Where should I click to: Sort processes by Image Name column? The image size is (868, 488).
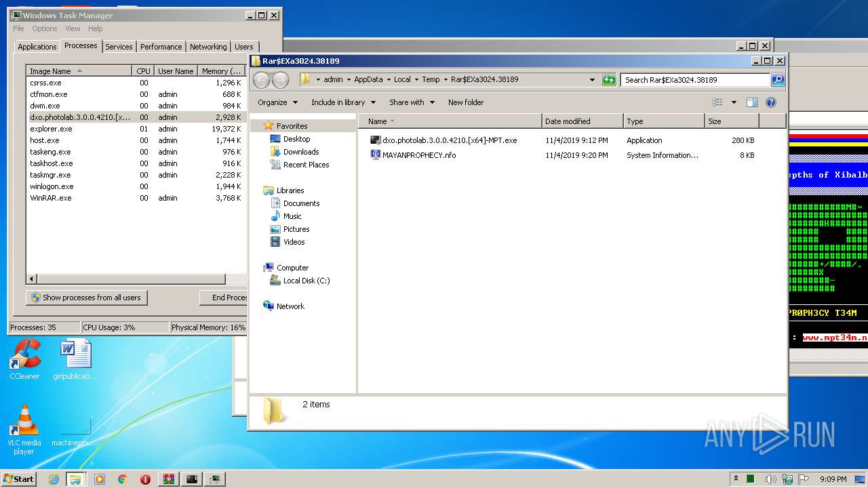[x=79, y=71]
